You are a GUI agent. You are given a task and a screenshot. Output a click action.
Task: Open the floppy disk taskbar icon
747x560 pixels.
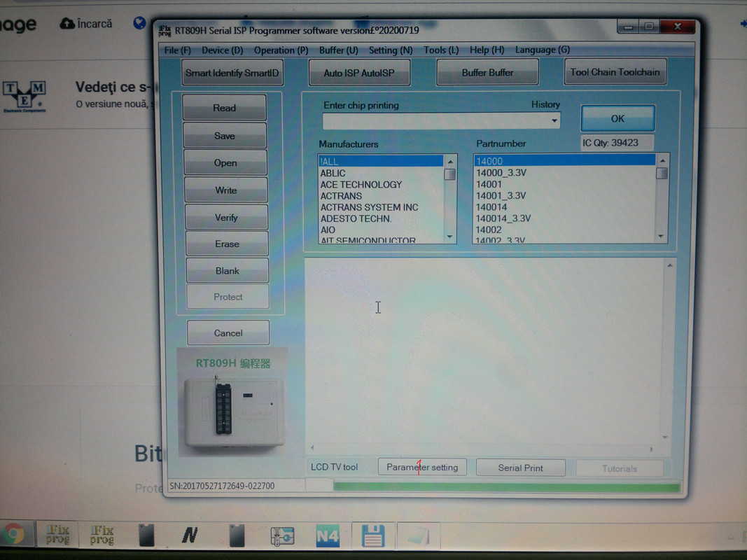point(372,535)
